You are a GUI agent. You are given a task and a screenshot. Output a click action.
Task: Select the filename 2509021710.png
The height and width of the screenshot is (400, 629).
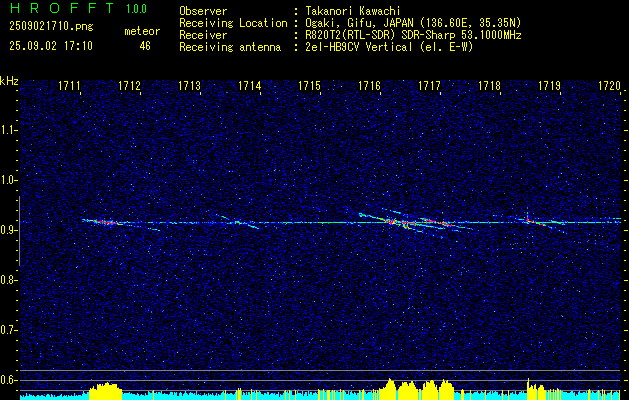[51, 27]
